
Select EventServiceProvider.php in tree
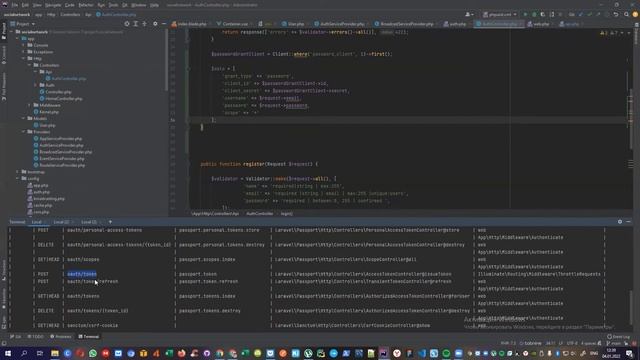click(x=59, y=158)
